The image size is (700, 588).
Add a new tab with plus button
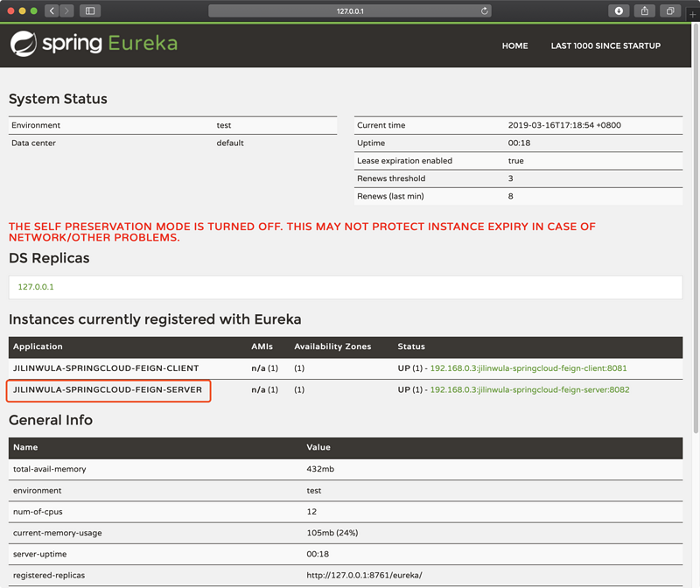point(692,14)
